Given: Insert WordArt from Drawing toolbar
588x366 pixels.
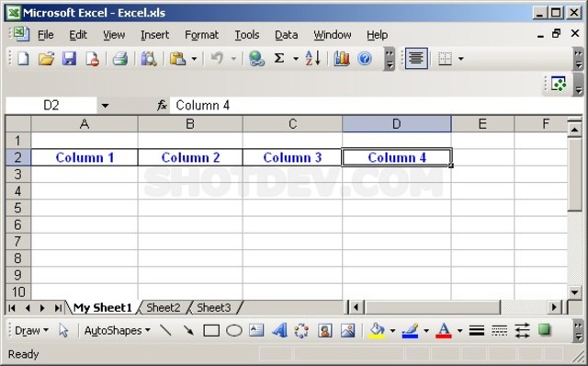Looking at the screenshot, I should tap(279, 330).
